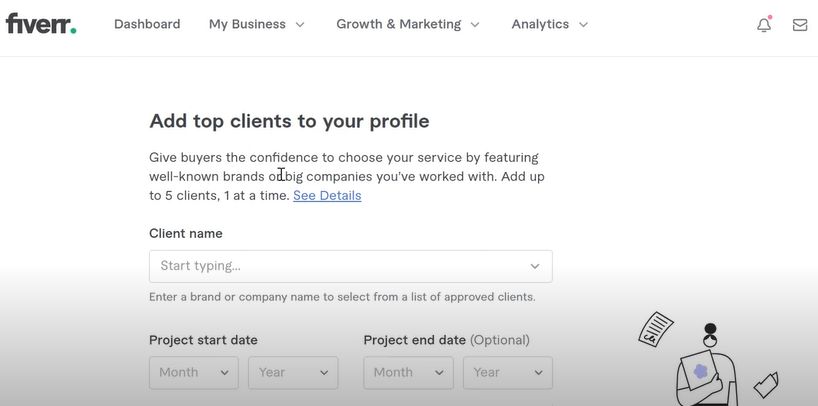Click the person holding folder illustration

706,365
